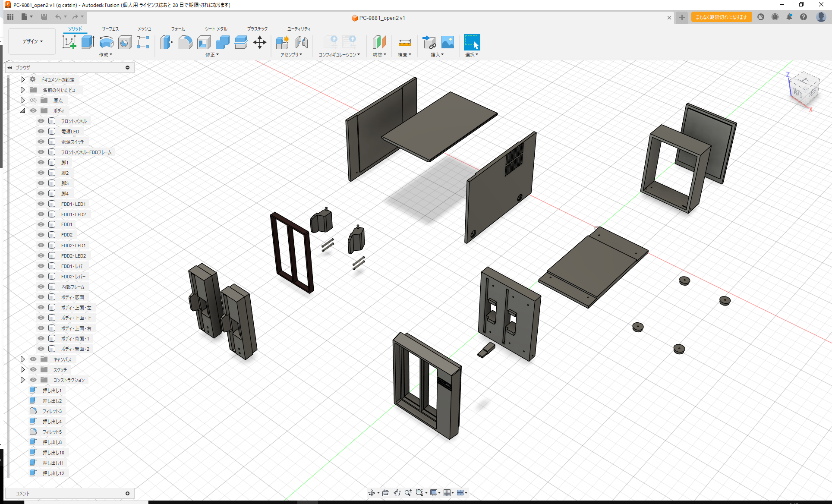Expand the スケッチ folder in the browser
This screenshot has height=504, width=832.
click(22, 369)
